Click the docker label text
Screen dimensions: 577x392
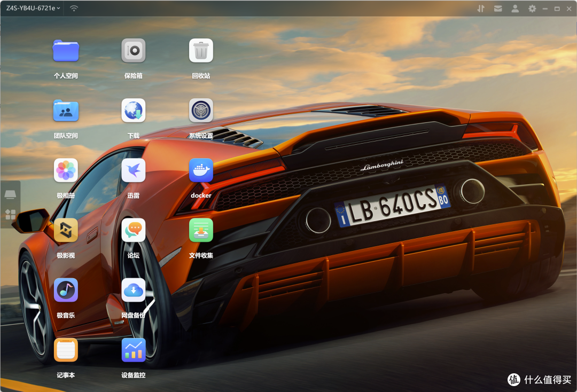click(x=201, y=195)
